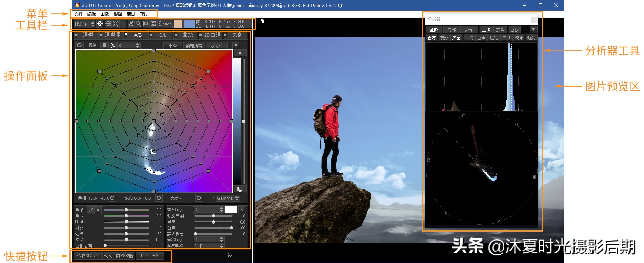
Task: Click the inward arrows shrink view icon
Action: coord(115,24)
